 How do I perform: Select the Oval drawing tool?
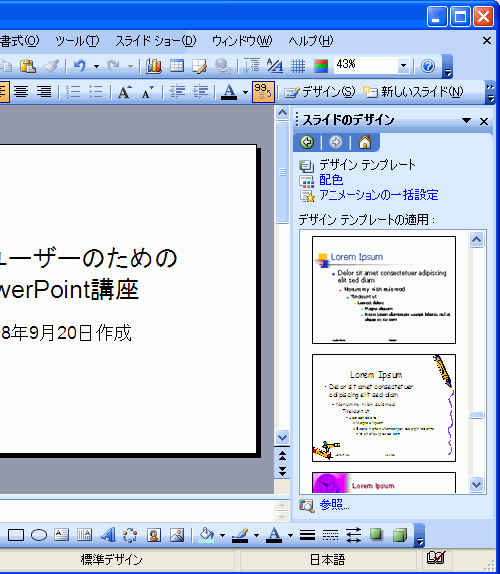coord(39,535)
